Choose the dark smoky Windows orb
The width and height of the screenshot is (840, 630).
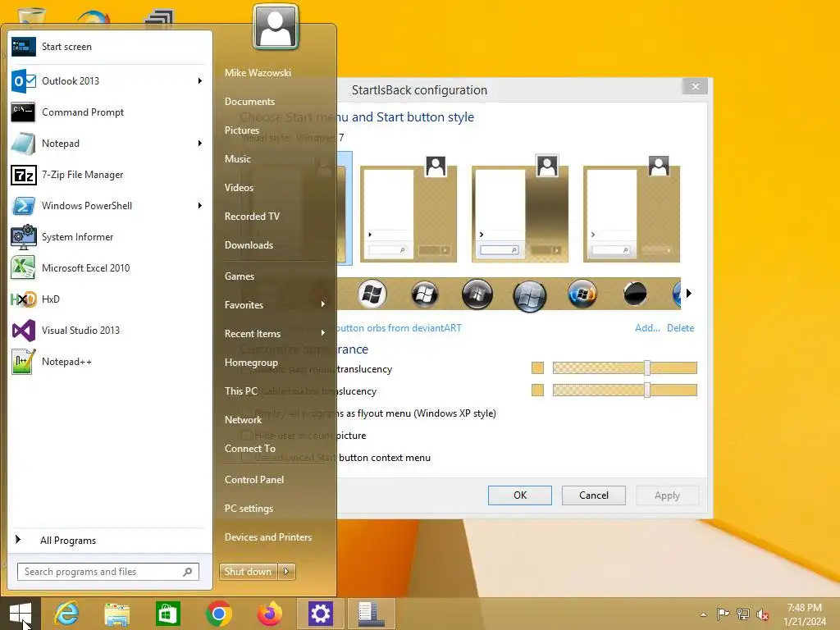(477, 294)
